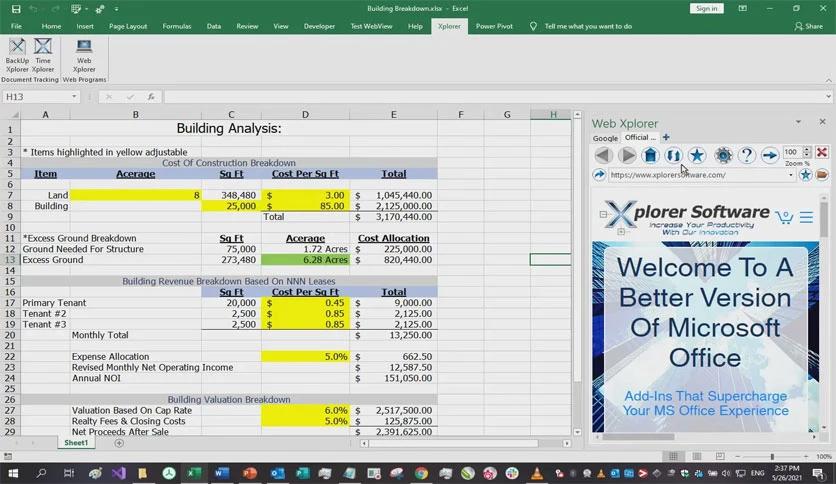This screenshot has width=836, height=484.
Task: Zoom in with the status bar plus
Action: click(806, 456)
